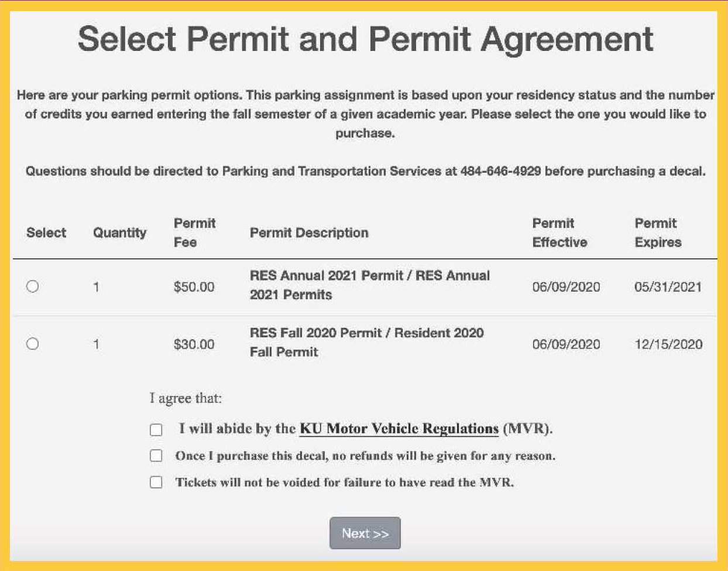Open the KU Motor Vehicle Regulations link
Screen dimensions: 728x571
pyautogui.click(x=399, y=429)
